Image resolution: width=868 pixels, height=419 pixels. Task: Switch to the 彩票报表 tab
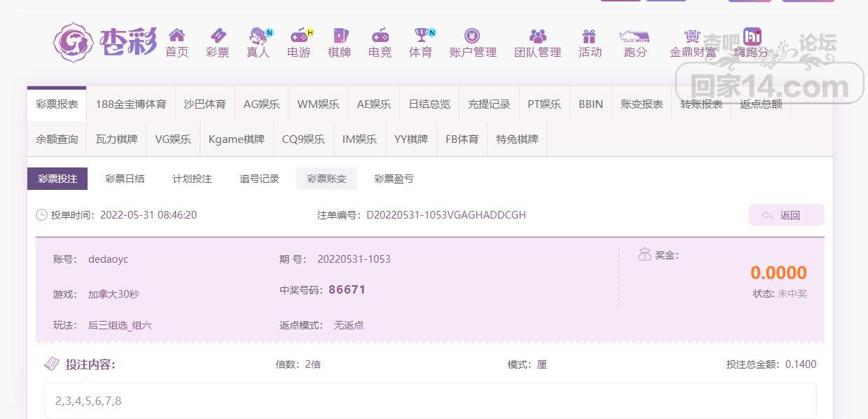(57, 104)
